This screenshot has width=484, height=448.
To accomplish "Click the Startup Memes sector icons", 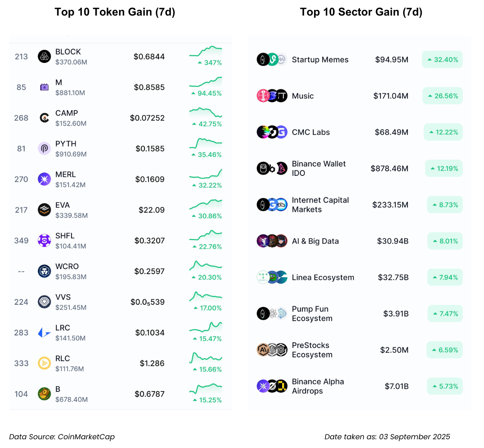I will pos(272,60).
